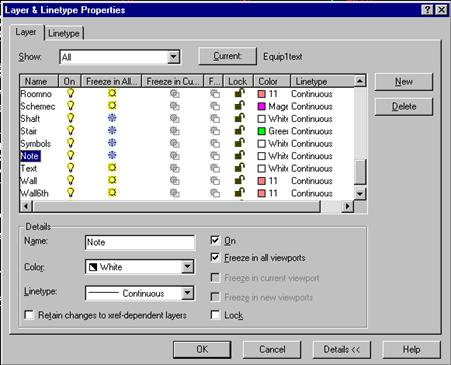451x365 pixels.
Task: Toggle the On lightbulb for Text layer
Action: pyautogui.click(x=70, y=168)
